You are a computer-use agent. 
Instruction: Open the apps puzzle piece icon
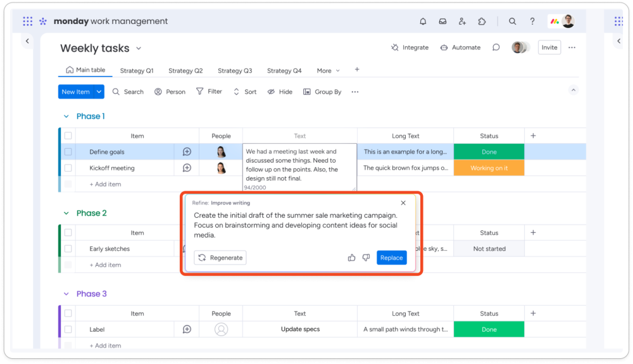point(482,22)
